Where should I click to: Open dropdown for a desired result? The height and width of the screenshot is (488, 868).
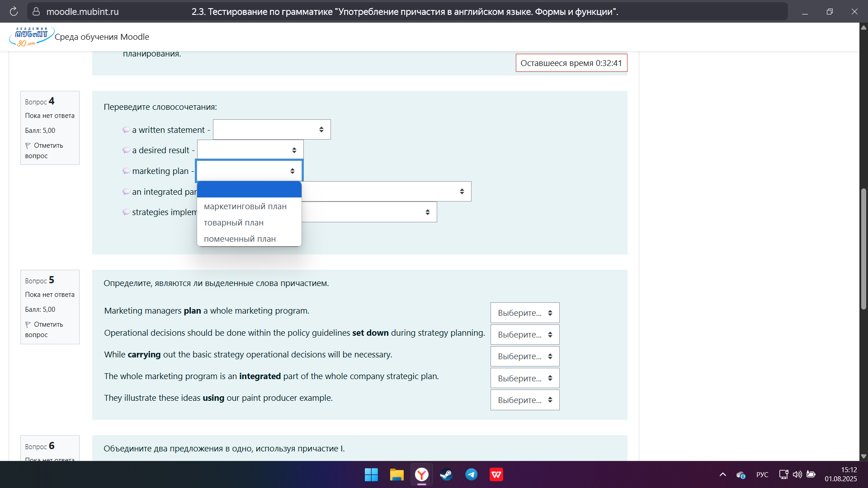click(x=250, y=150)
